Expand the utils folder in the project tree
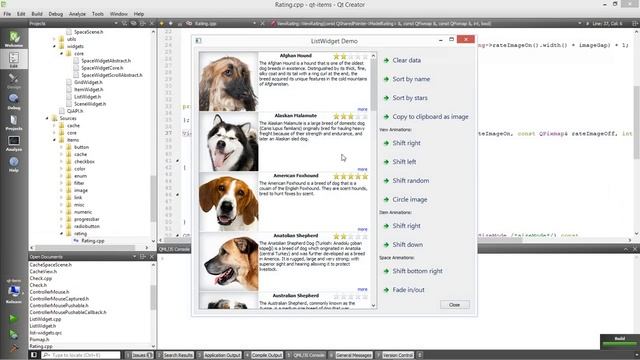 [54, 39]
